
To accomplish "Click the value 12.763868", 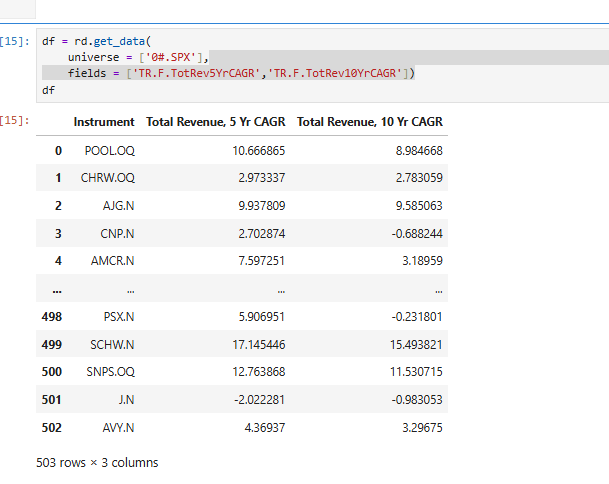I will coord(259,372).
